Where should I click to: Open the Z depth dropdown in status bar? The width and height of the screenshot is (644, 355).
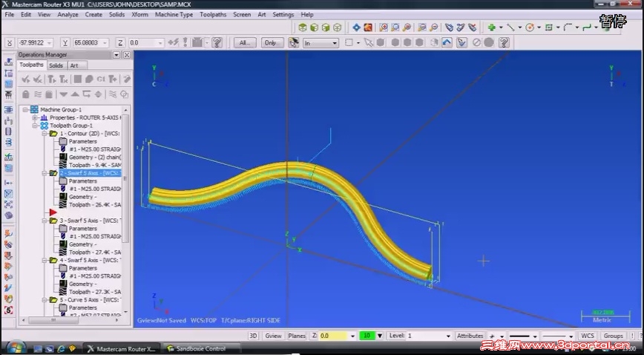[352, 336]
